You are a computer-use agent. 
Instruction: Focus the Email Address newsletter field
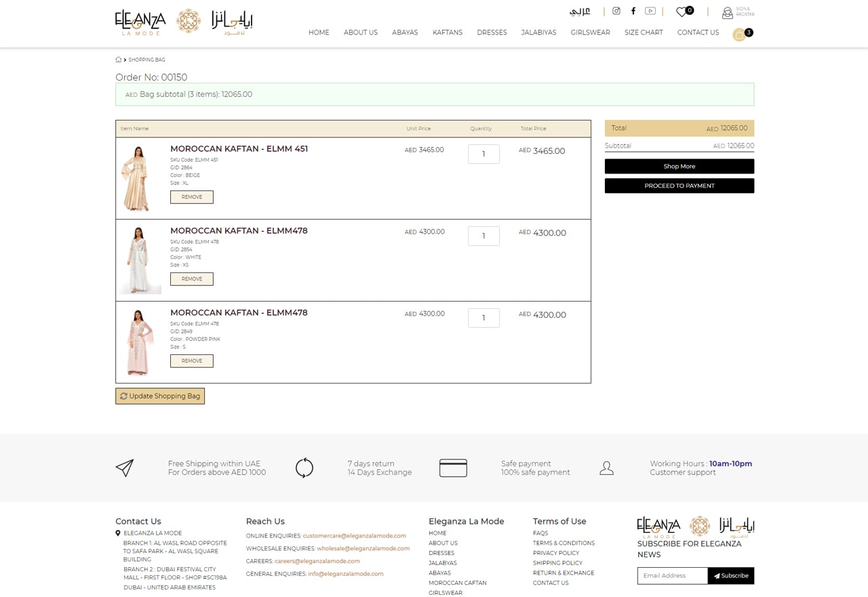[673, 576]
